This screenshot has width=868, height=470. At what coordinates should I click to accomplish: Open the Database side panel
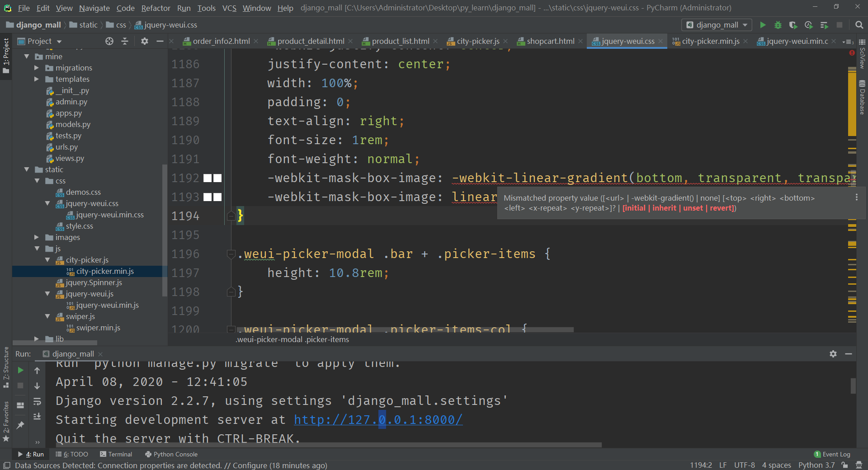coord(862,97)
